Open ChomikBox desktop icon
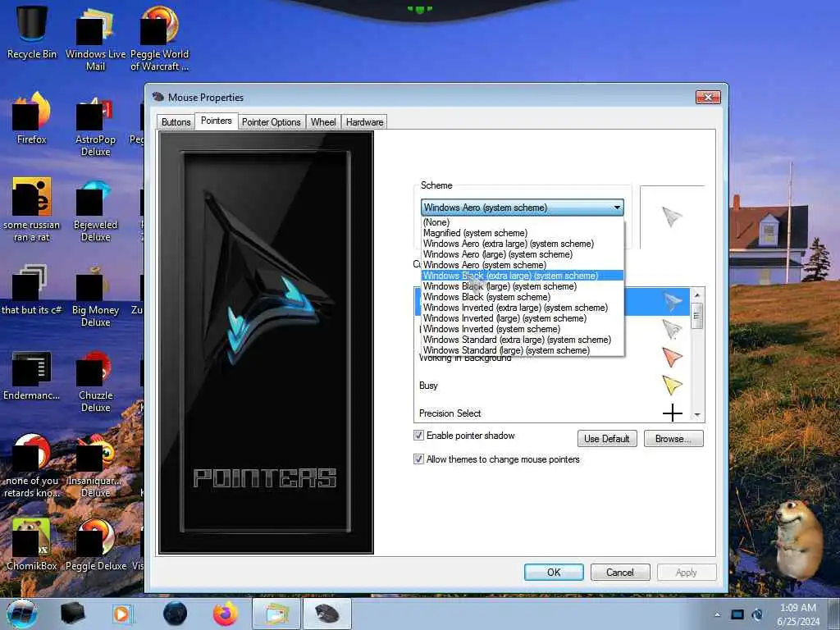 click(x=32, y=544)
